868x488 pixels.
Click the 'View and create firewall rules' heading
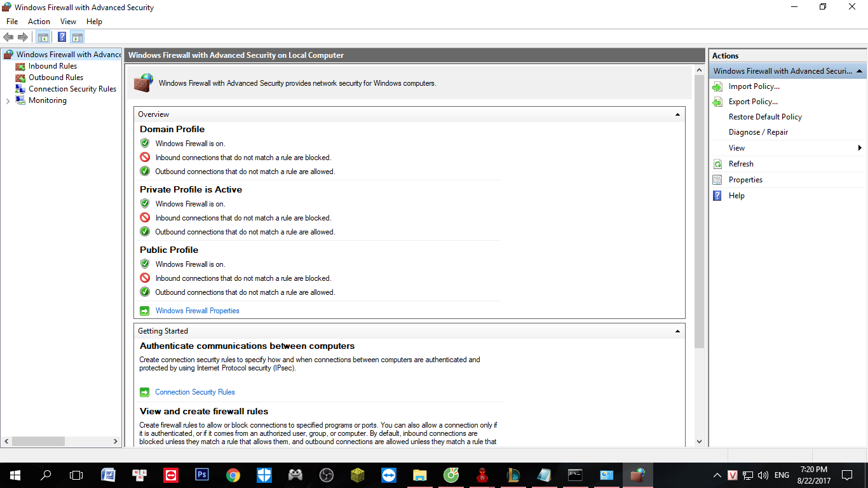[204, 411]
